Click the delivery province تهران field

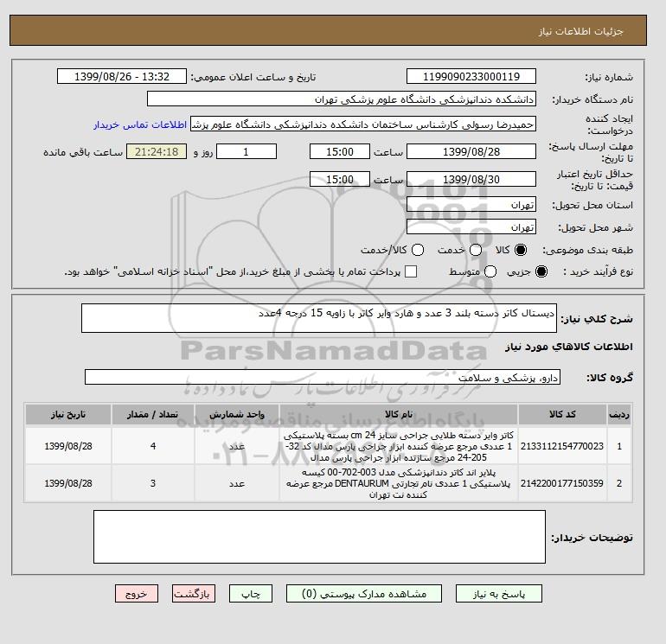pos(471,205)
